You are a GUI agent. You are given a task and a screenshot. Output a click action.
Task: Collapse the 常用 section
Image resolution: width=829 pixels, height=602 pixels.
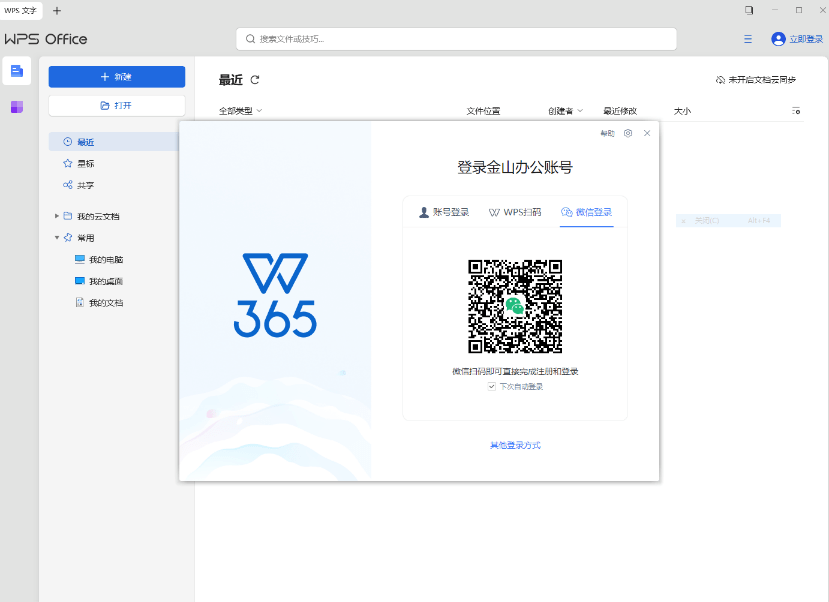pyautogui.click(x=57, y=237)
